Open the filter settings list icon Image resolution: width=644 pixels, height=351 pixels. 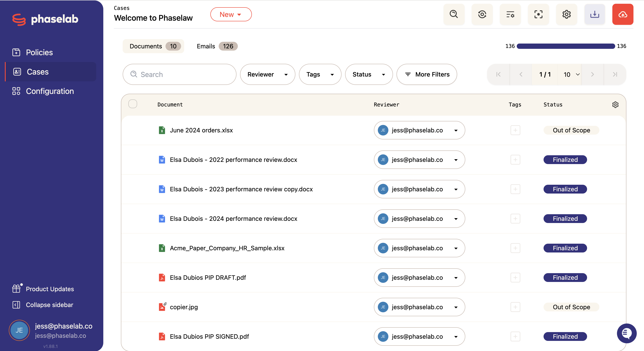pyautogui.click(x=510, y=15)
